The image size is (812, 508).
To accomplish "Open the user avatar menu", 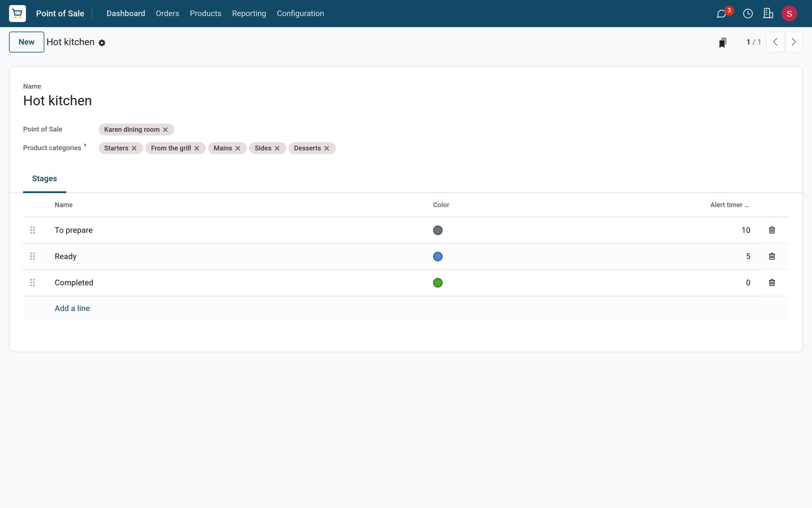I will (x=789, y=14).
